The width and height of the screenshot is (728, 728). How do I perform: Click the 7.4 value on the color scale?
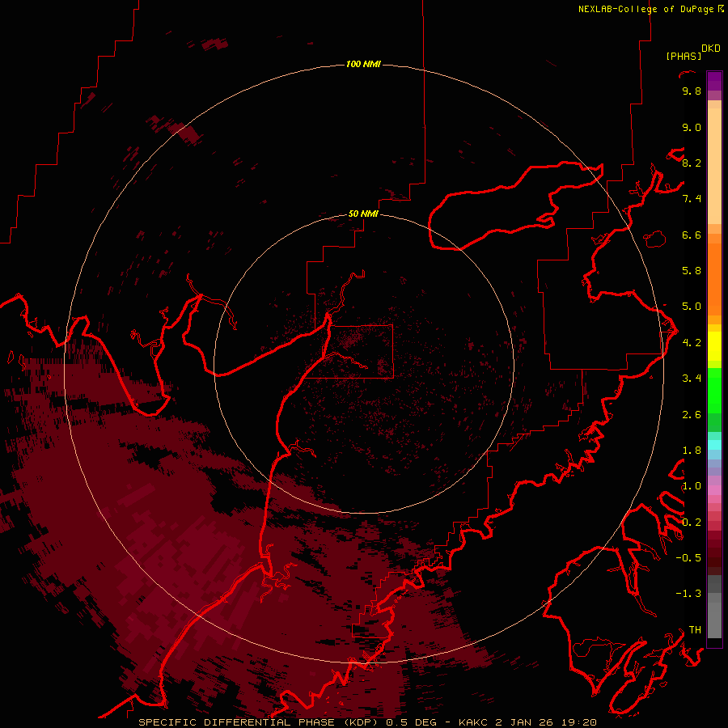tap(692, 199)
